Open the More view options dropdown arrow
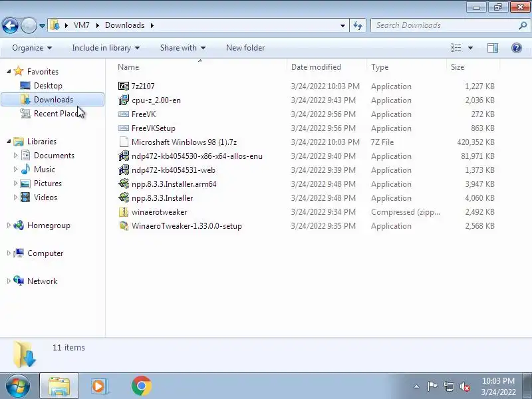The image size is (532, 399). point(470,48)
